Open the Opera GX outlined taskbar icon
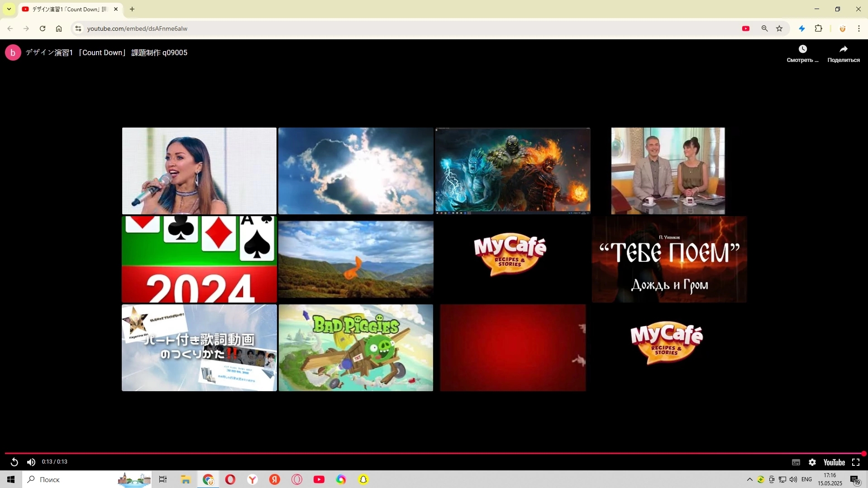 [297, 479]
